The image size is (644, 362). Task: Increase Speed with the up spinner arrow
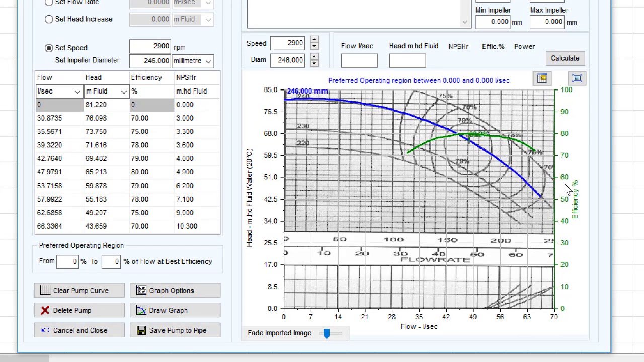tap(314, 40)
